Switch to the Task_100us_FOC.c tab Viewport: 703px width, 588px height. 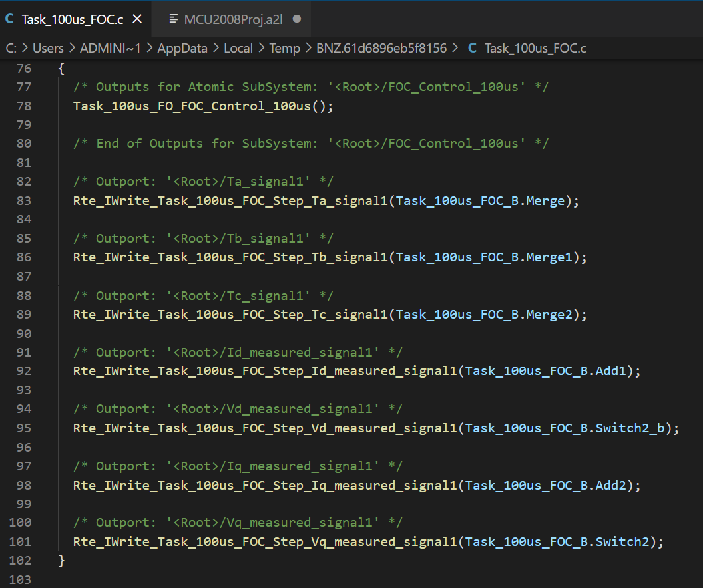(73, 19)
